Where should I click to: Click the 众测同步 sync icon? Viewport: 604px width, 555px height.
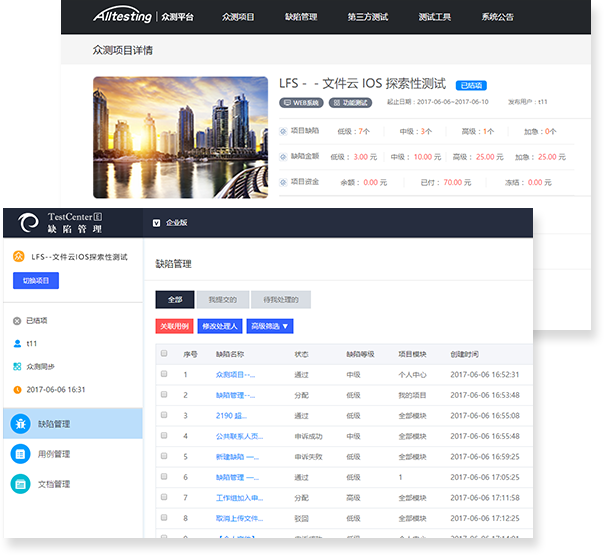(x=17, y=366)
